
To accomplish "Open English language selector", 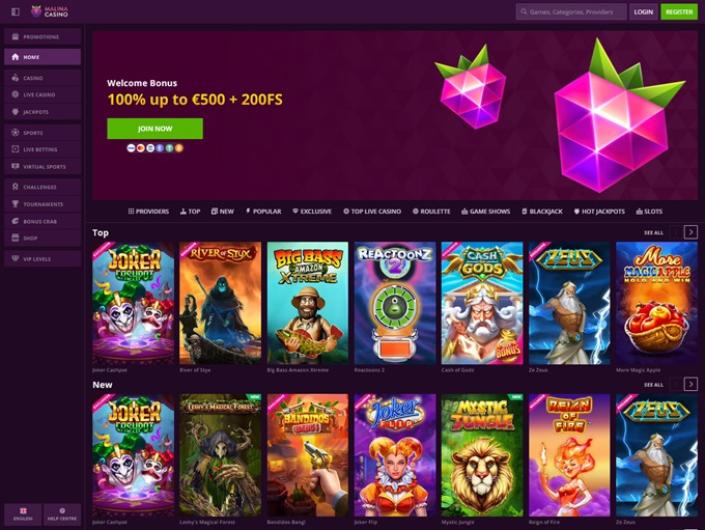I will pos(23,514).
